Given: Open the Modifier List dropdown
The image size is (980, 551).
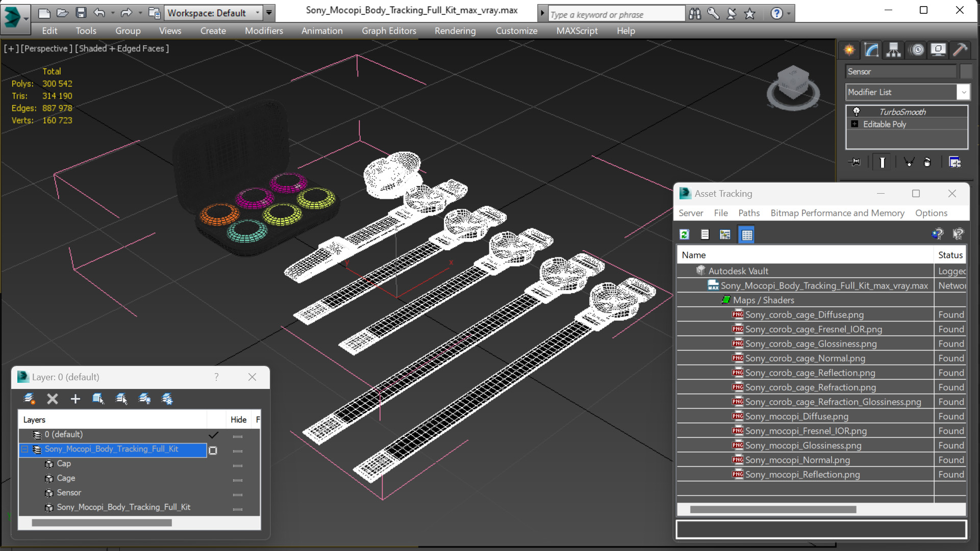Looking at the screenshot, I should point(963,92).
